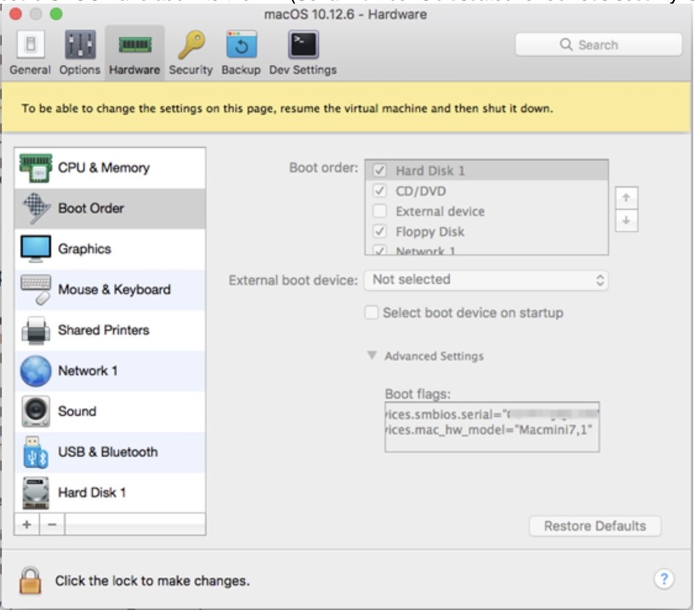The width and height of the screenshot is (695, 616).
Task: Select 'External device' row text in boot order
Action: pos(440,211)
